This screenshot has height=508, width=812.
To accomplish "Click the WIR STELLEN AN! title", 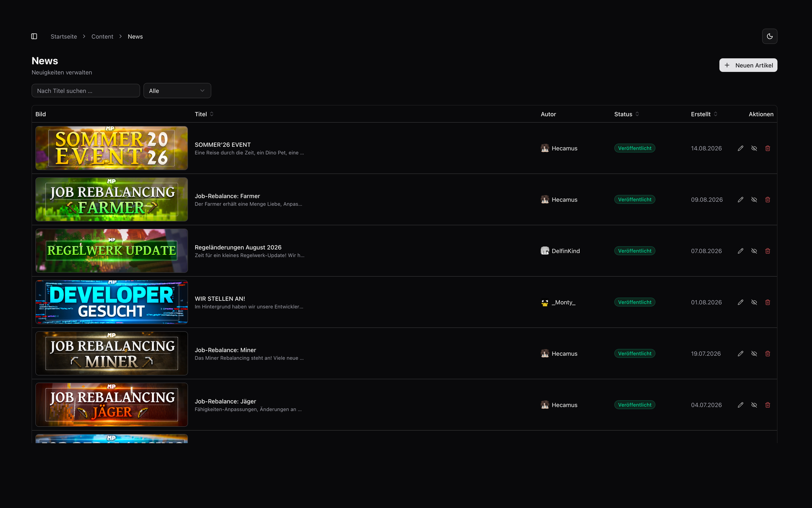I will coord(220,299).
